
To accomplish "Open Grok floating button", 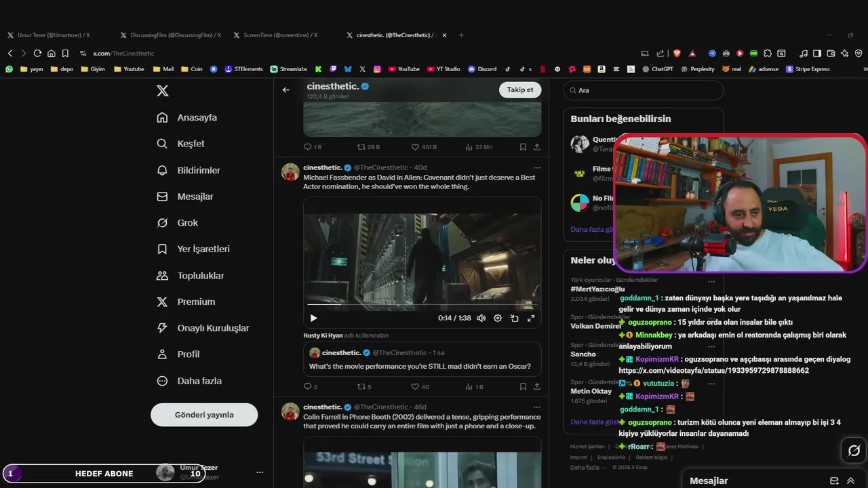I will coord(854,450).
